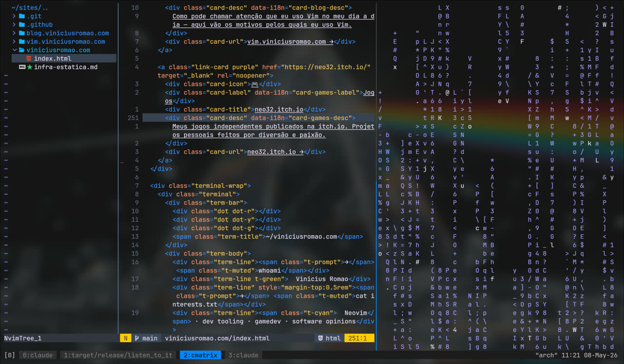The width and height of the screenshot is (624, 364).
Task: Expand the .git folder chevron
Action: 14,16
